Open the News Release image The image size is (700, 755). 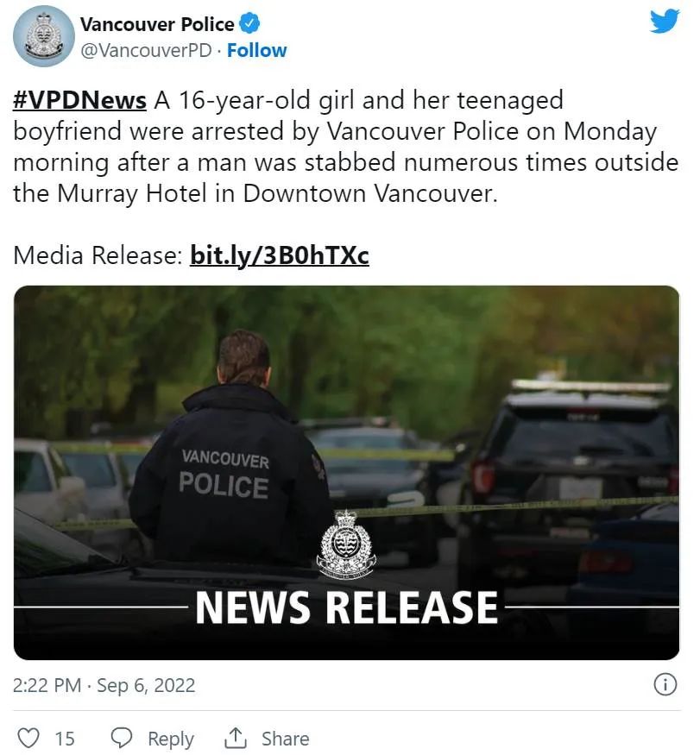(346, 472)
